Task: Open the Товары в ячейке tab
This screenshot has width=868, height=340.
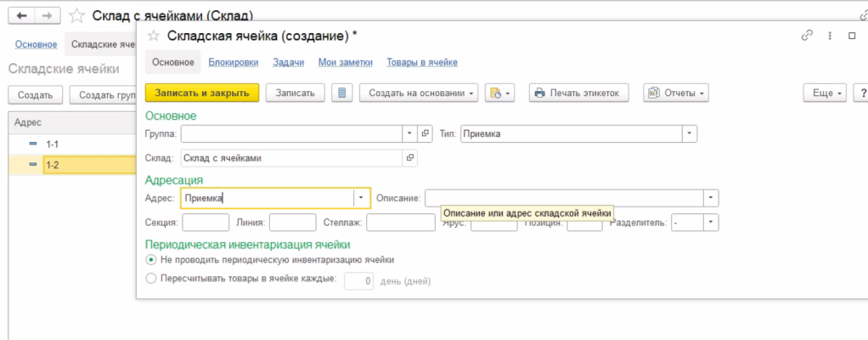Action: (x=422, y=62)
